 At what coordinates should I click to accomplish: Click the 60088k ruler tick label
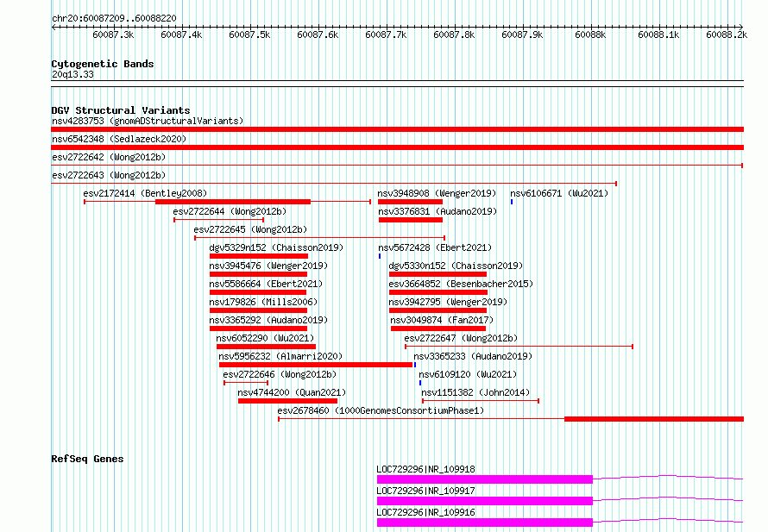pyautogui.click(x=590, y=34)
